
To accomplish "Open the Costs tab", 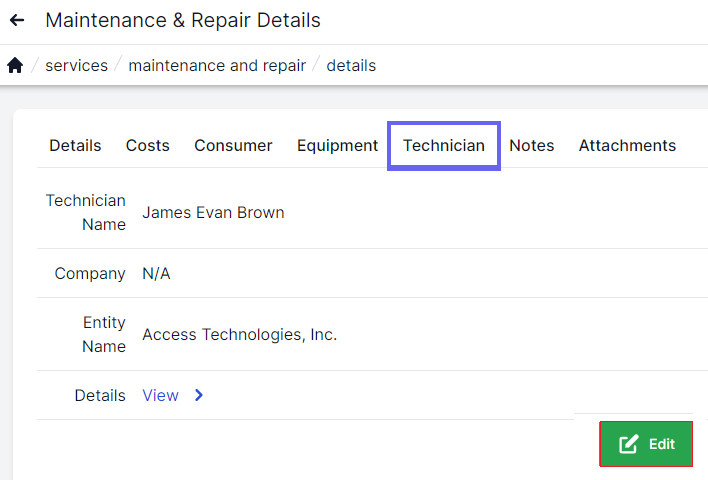I will coord(147,145).
